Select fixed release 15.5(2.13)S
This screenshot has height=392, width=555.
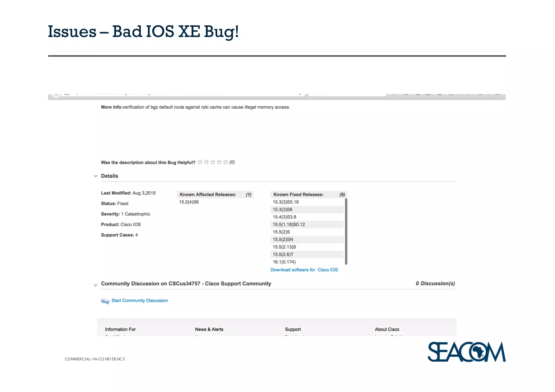coord(307,247)
